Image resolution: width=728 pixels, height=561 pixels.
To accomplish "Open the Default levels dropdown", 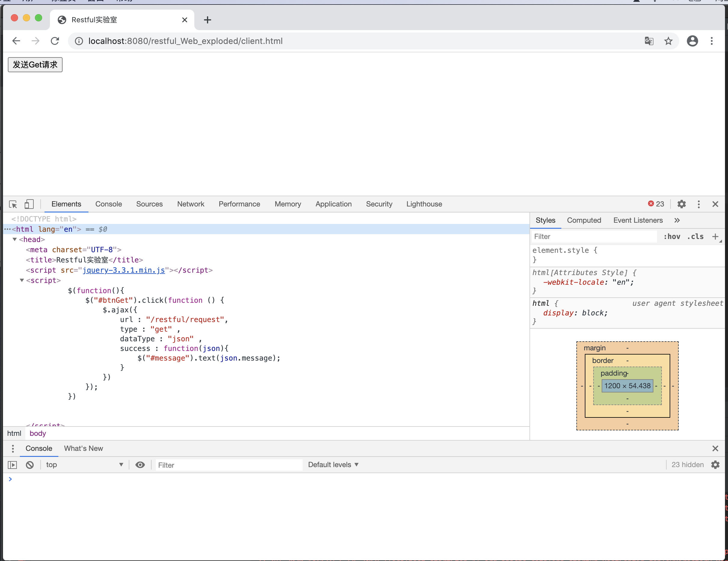I will click(x=333, y=465).
